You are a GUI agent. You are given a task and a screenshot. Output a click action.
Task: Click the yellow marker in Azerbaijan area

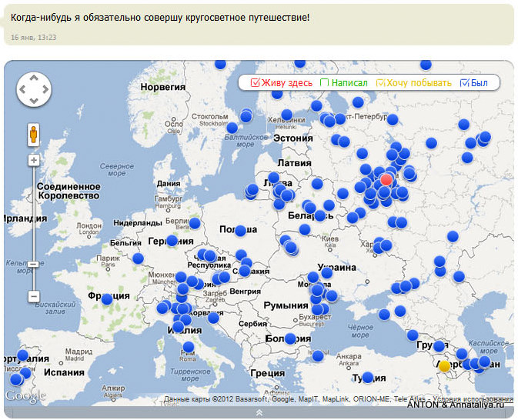[x=444, y=366]
